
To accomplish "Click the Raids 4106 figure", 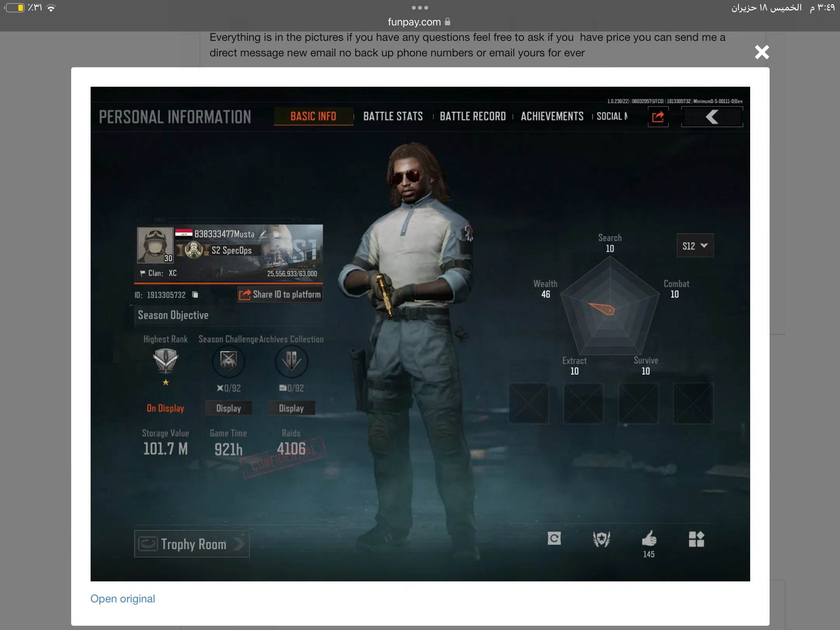I will click(x=291, y=449).
